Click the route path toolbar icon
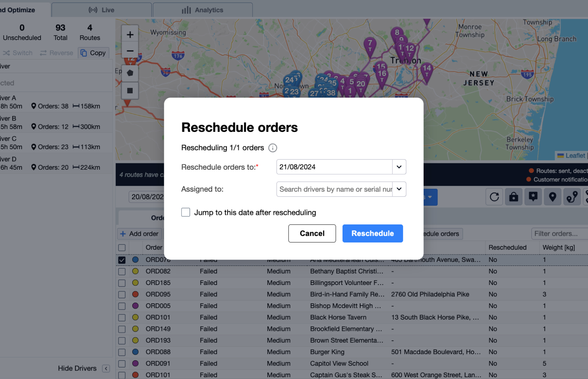 (572, 197)
